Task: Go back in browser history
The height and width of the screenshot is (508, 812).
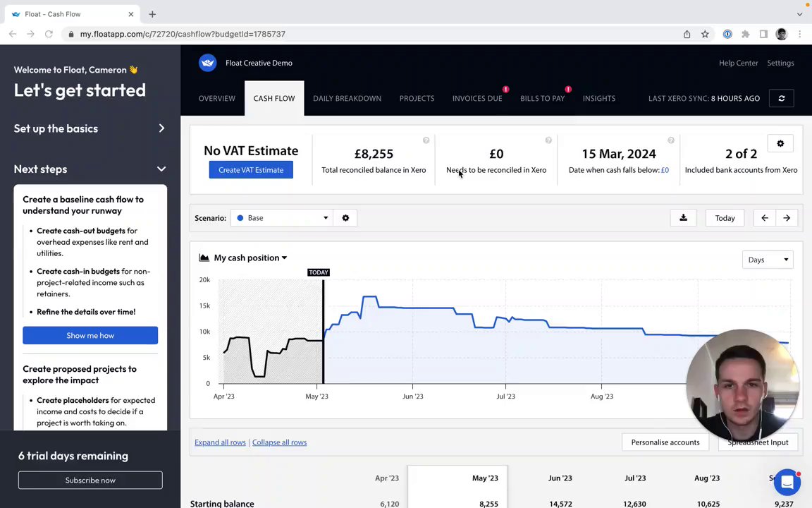Action: pos(13,34)
